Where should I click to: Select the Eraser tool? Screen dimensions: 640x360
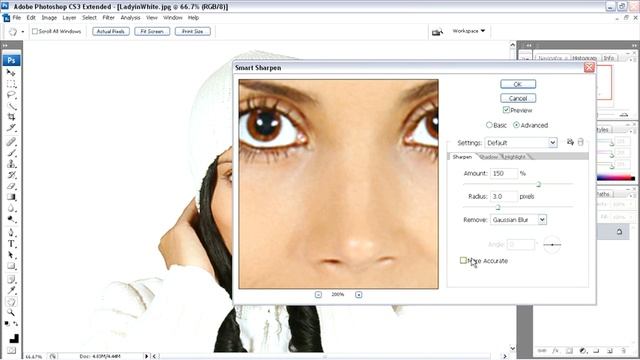click(x=11, y=186)
